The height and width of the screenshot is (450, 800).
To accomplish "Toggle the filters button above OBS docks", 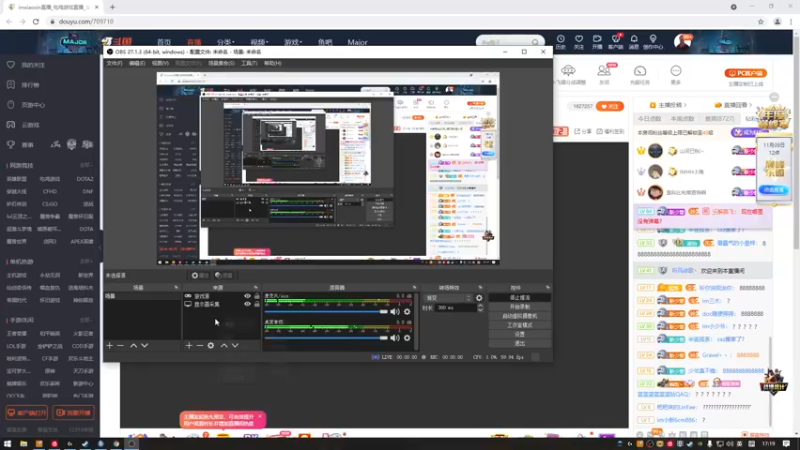I will point(224,276).
